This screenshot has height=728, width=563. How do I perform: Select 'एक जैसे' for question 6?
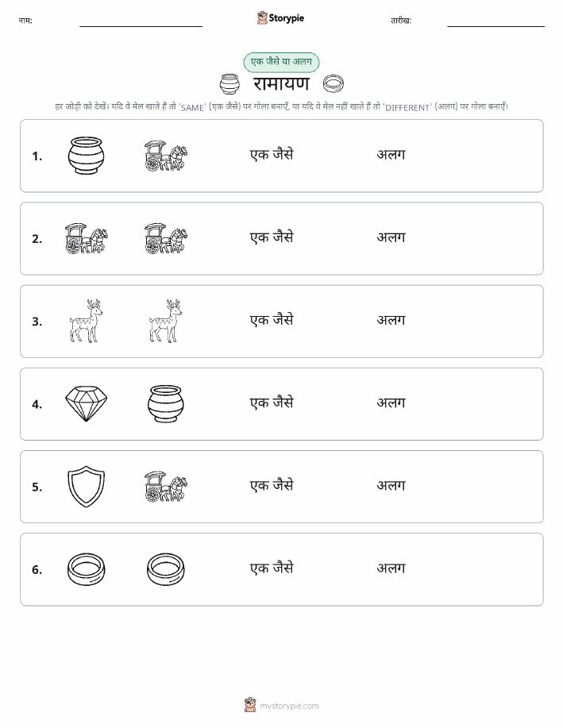tap(272, 568)
